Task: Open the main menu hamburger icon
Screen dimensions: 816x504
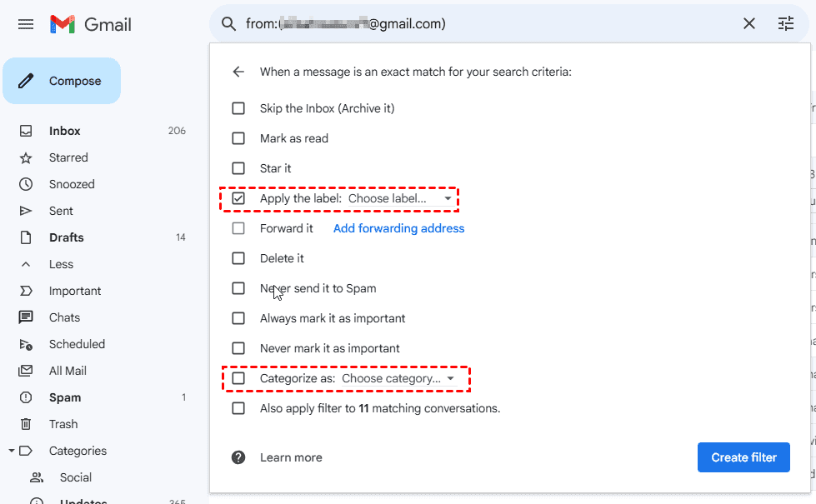Action: [26, 24]
